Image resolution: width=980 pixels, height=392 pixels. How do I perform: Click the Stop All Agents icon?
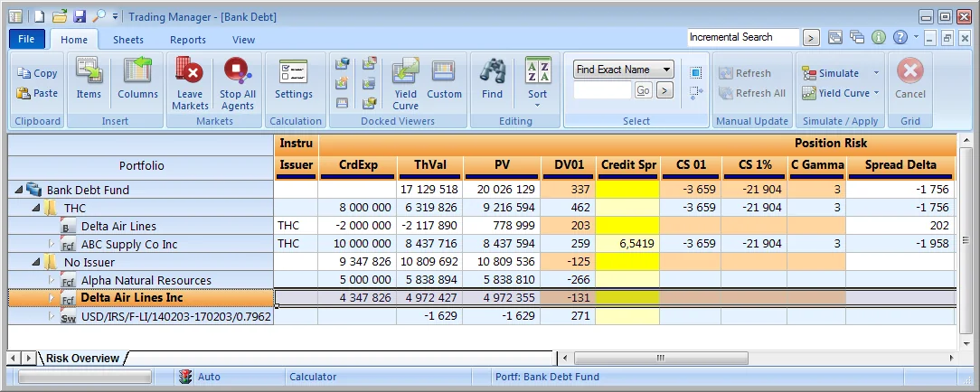pyautogui.click(x=237, y=72)
